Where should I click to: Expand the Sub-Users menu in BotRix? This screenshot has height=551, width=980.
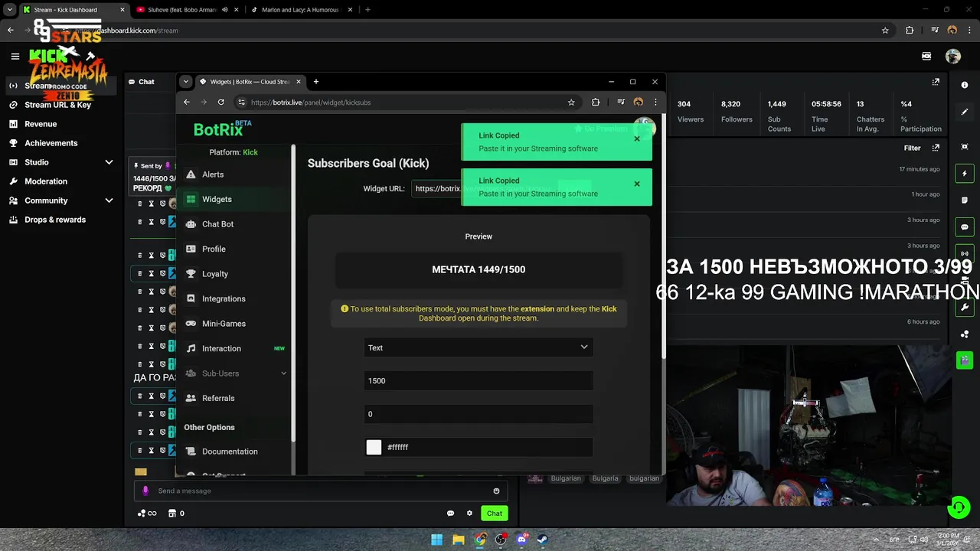[x=234, y=373]
